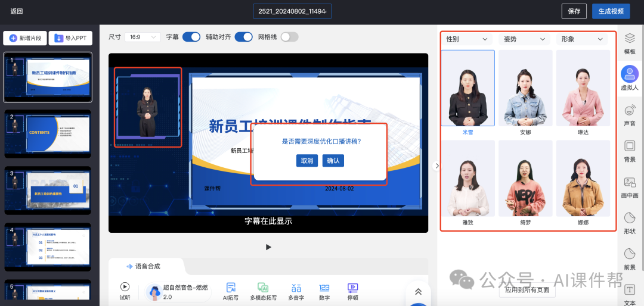
Task: Click 导入PPT import button
Action: pyautogui.click(x=70, y=38)
